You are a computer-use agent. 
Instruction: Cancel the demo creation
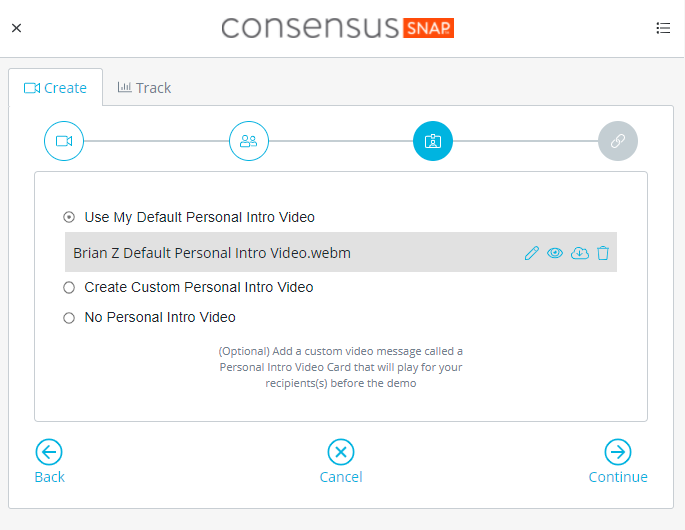click(341, 461)
